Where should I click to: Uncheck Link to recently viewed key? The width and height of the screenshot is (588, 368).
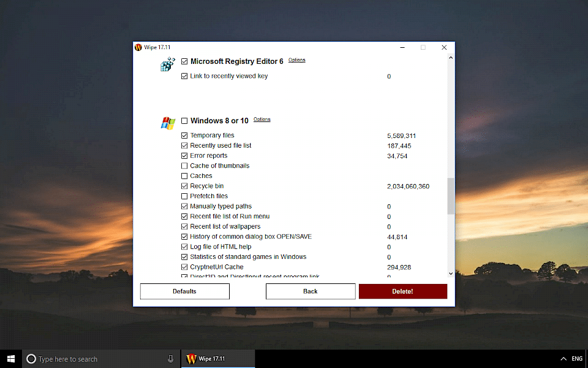tap(184, 76)
